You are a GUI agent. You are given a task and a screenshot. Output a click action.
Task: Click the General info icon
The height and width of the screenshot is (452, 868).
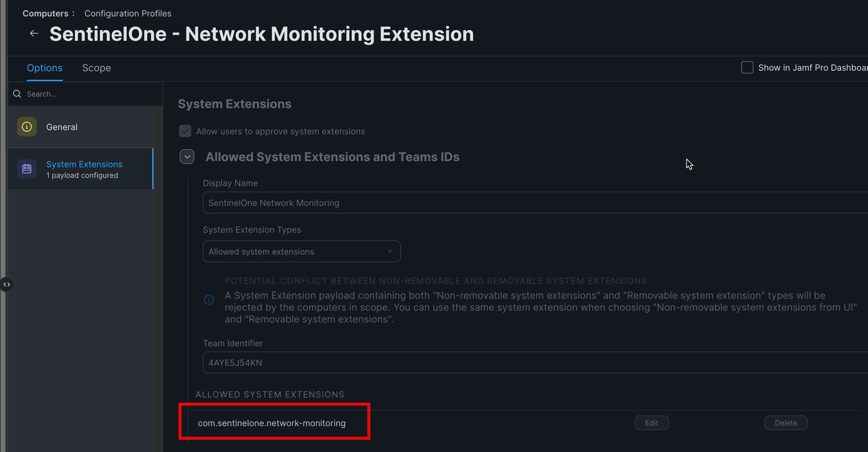click(26, 127)
